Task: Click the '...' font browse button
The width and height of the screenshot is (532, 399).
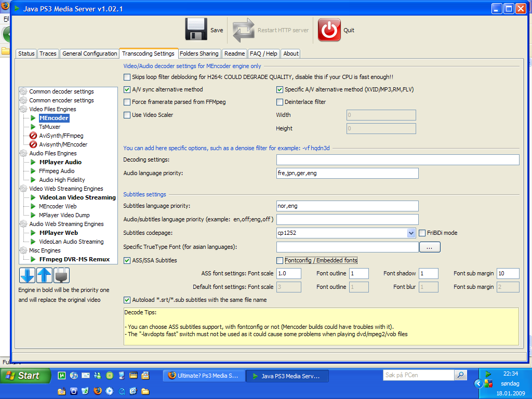Action: click(x=430, y=247)
